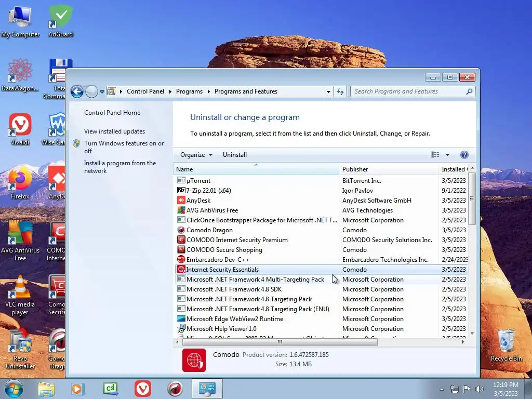Open the My Computer desktop icon

tap(20, 21)
